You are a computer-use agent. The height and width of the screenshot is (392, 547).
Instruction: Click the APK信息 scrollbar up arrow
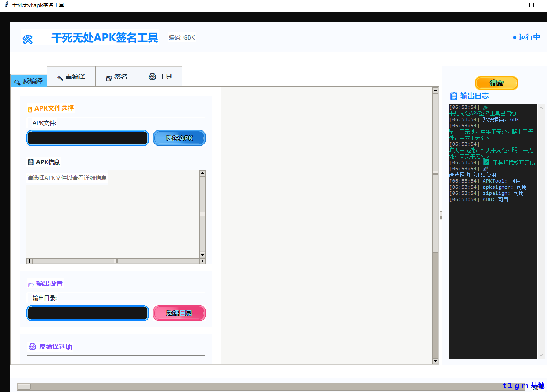click(x=203, y=173)
